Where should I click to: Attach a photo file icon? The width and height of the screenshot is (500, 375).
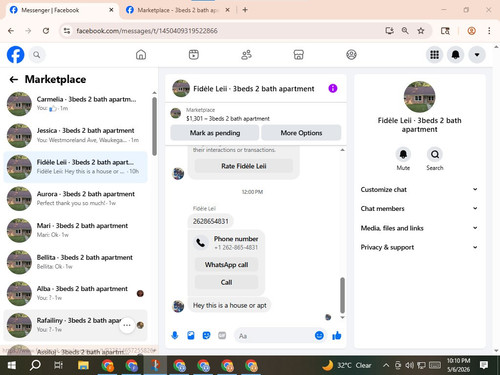point(191,335)
